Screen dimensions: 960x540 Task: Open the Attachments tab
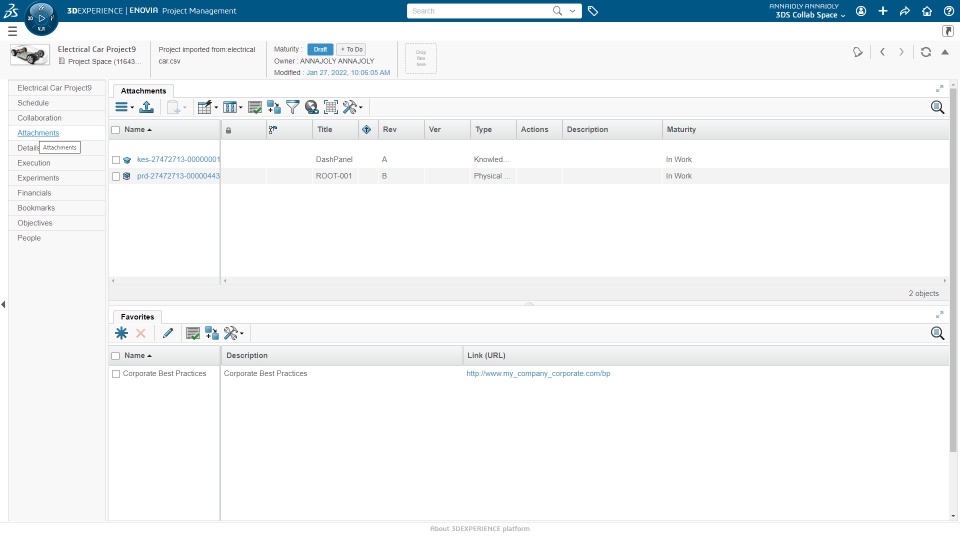pyautogui.click(x=143, y=91)
